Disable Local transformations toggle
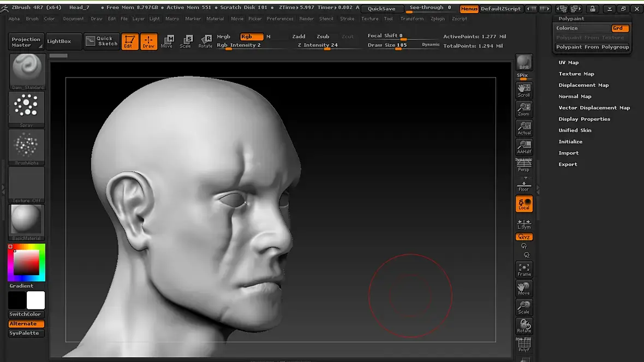 click(524, 204)
